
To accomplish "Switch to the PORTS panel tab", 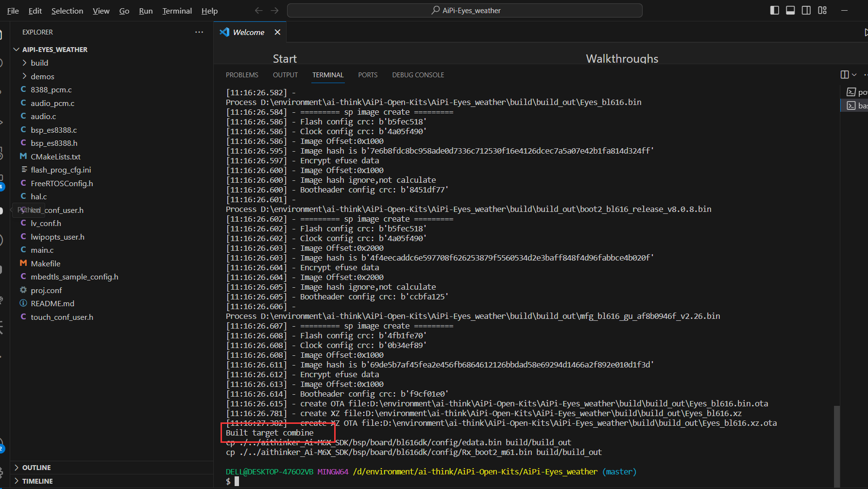I will (x=368, y=75).
